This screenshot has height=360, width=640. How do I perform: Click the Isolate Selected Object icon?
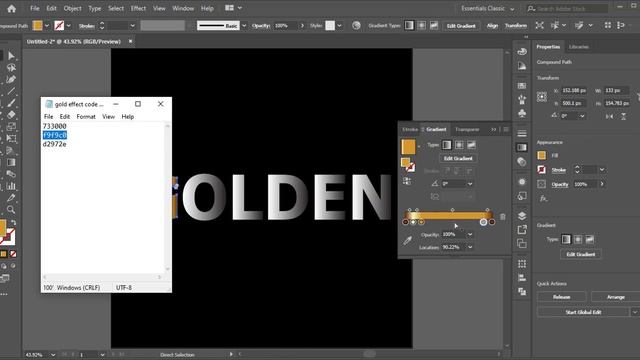point(539,25)
